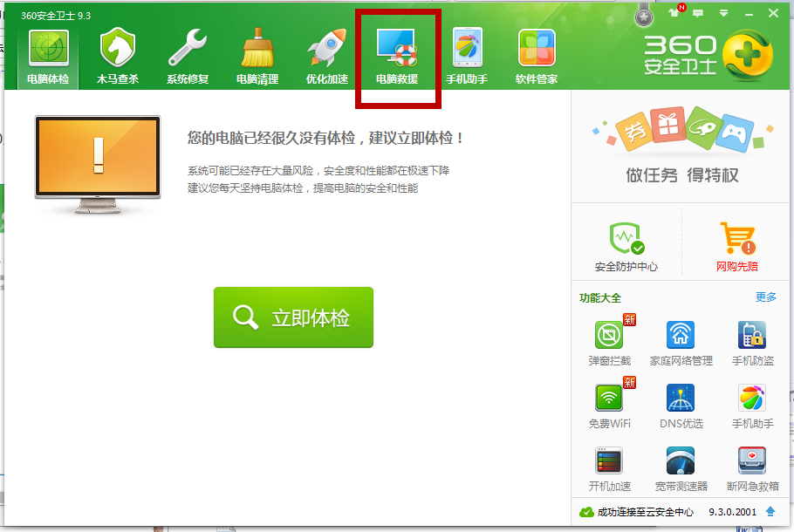Image resolution: width=794 pixels, height=532 pixels.
Task: Click the shirt skin icon with N badge
Action: tap(675, 11)
